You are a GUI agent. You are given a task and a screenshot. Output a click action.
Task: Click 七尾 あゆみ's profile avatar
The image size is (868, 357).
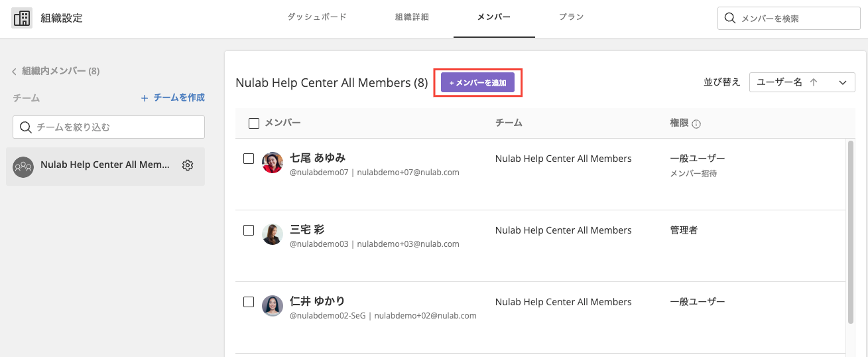click(x=273, y=163)
